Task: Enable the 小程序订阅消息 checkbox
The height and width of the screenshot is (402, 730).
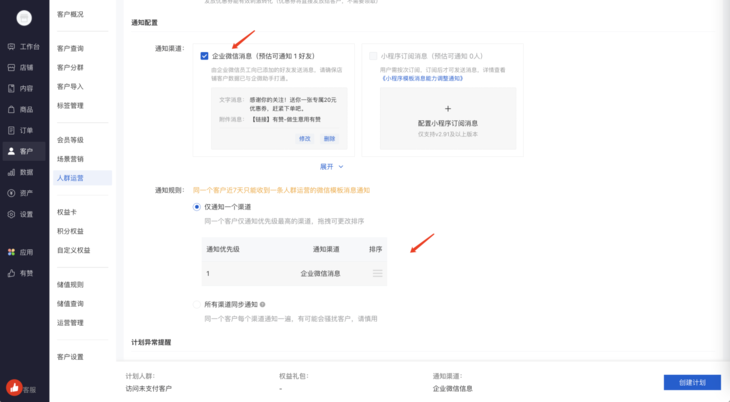Action: tap(373, 57)
